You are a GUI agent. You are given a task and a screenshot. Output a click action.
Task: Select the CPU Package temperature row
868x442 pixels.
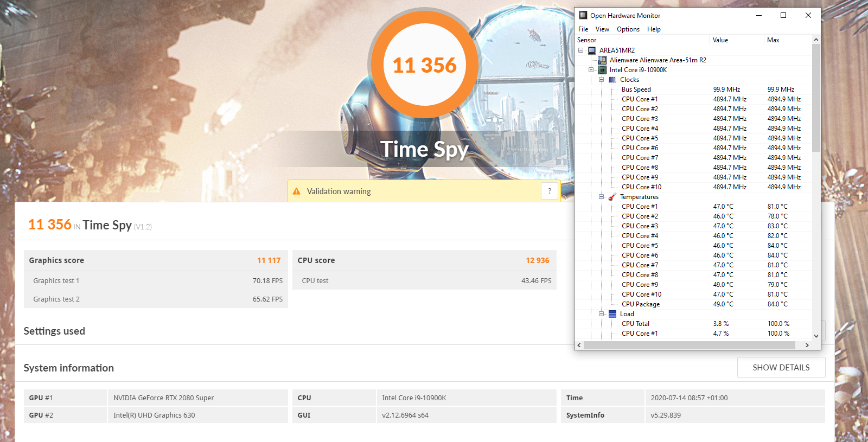[x=693, y=304]
